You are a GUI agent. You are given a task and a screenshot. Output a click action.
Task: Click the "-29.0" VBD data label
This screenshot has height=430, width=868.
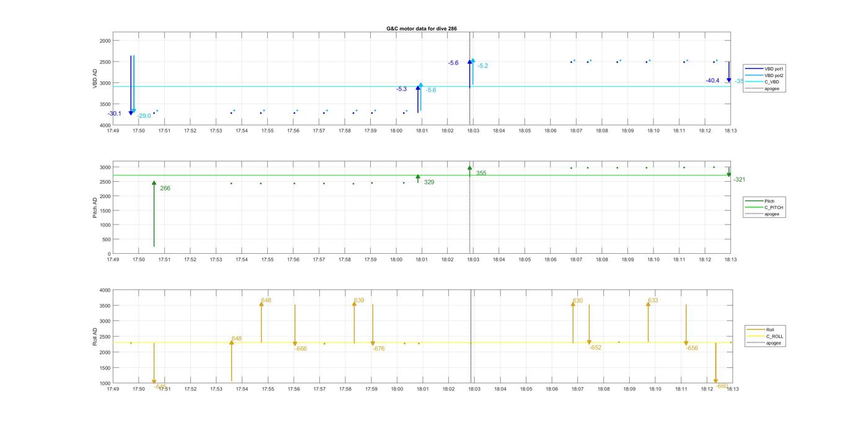point(144,116)
